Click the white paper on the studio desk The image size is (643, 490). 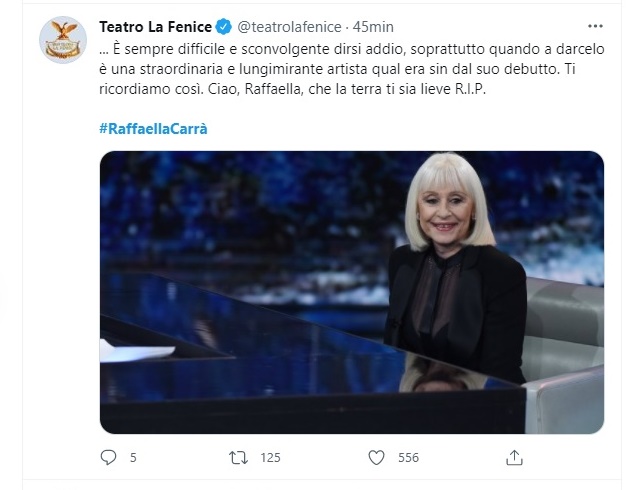coord(137,351)
